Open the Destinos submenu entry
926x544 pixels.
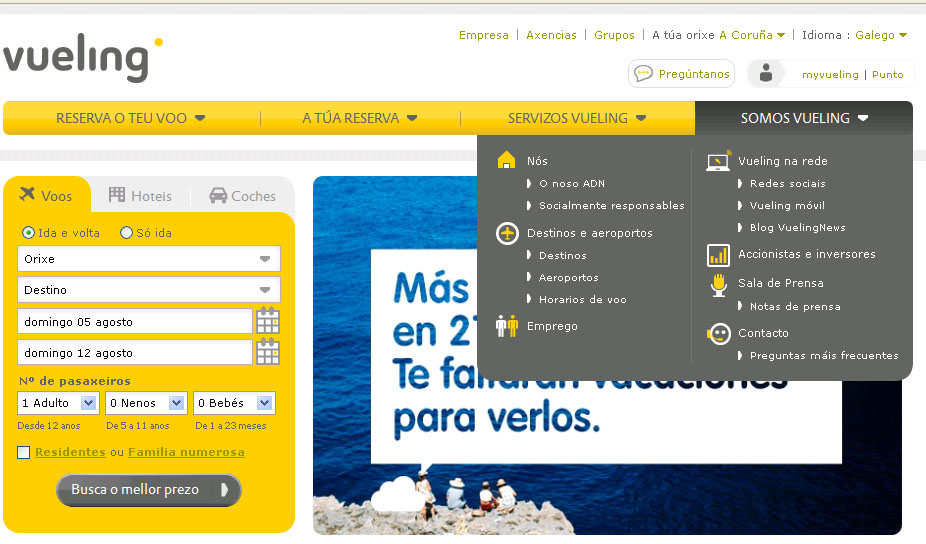pos(562,255)
